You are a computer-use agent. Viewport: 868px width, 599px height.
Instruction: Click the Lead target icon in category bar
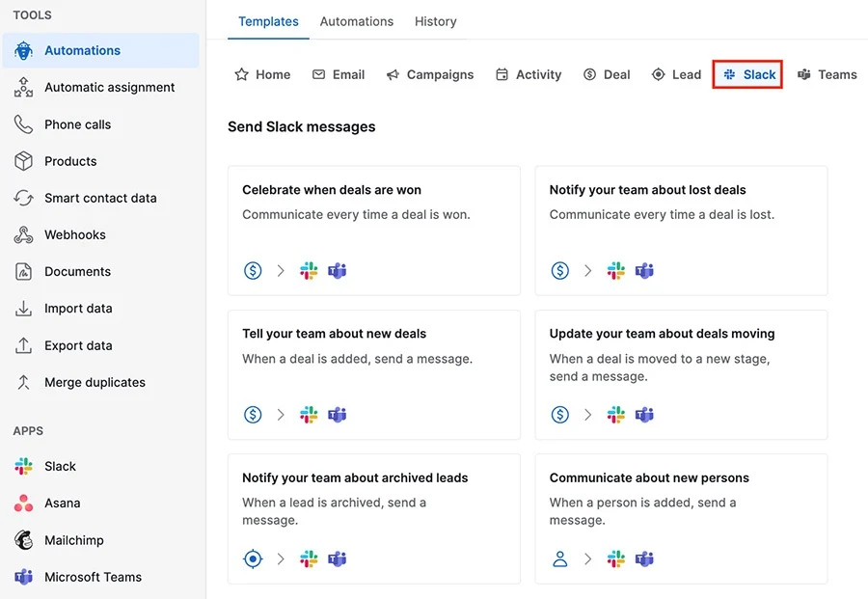(658, 74)
